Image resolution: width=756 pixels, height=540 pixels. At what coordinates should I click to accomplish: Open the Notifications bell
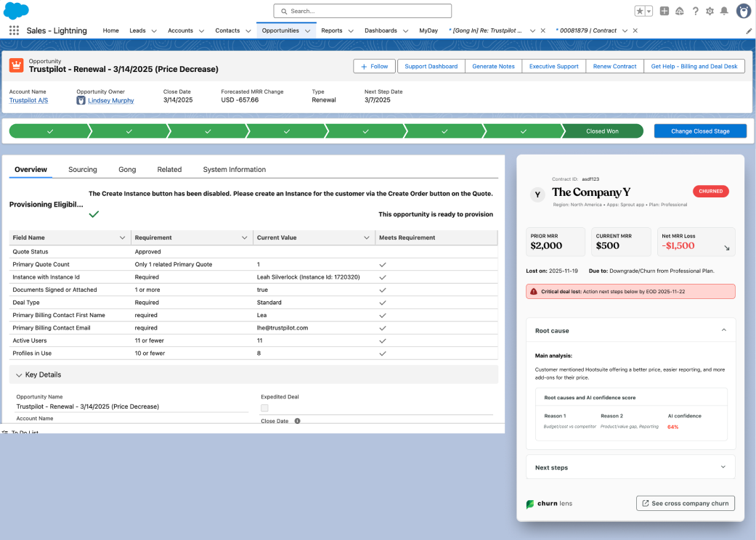click(724, 11)
